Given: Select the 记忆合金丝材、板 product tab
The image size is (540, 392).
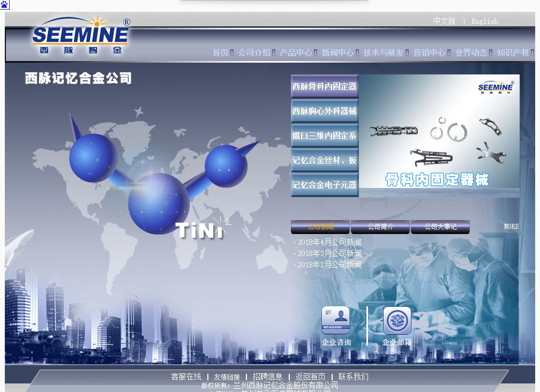Looking at the screenshot, I should tap(325, 160).
